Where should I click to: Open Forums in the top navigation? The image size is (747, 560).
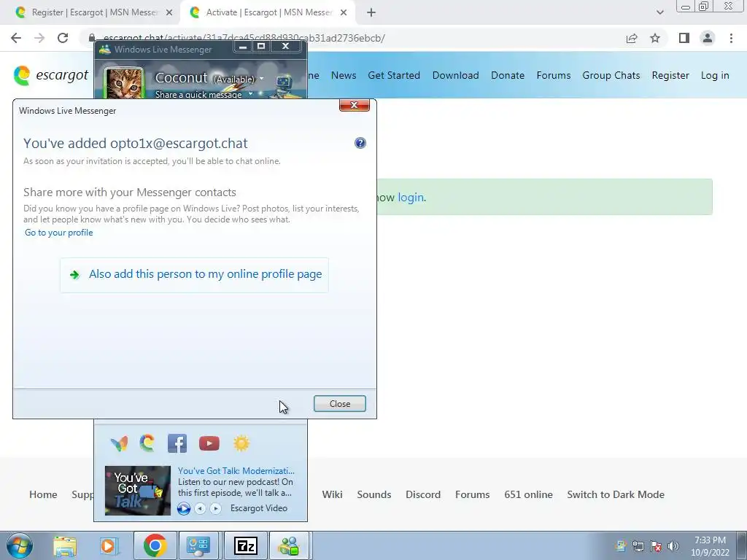tap(554, 75)
